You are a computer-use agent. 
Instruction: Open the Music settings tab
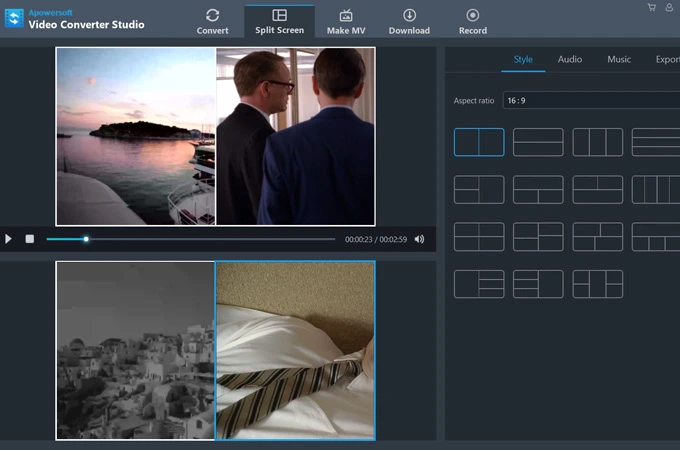(619, 60)
